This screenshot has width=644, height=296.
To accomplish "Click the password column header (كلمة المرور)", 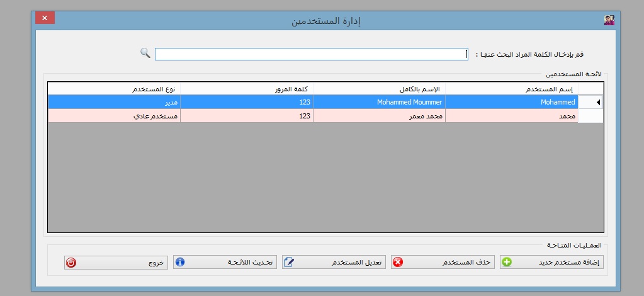I will 246,89.
